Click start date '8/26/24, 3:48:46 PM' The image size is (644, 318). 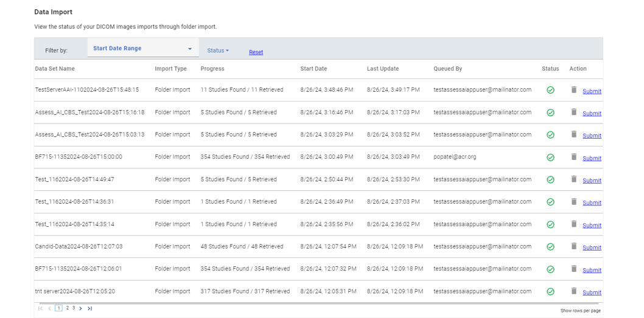point(326,89)
